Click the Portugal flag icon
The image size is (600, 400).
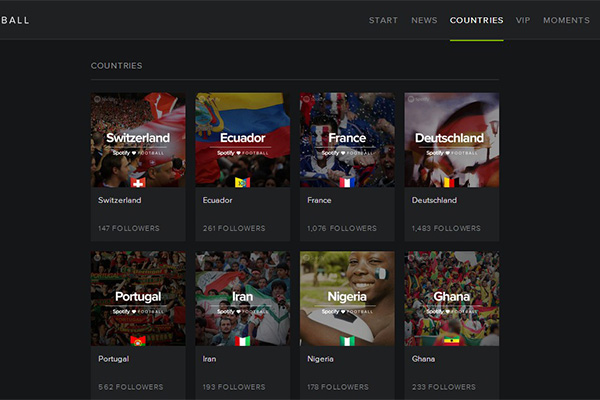tap(138, 340)
